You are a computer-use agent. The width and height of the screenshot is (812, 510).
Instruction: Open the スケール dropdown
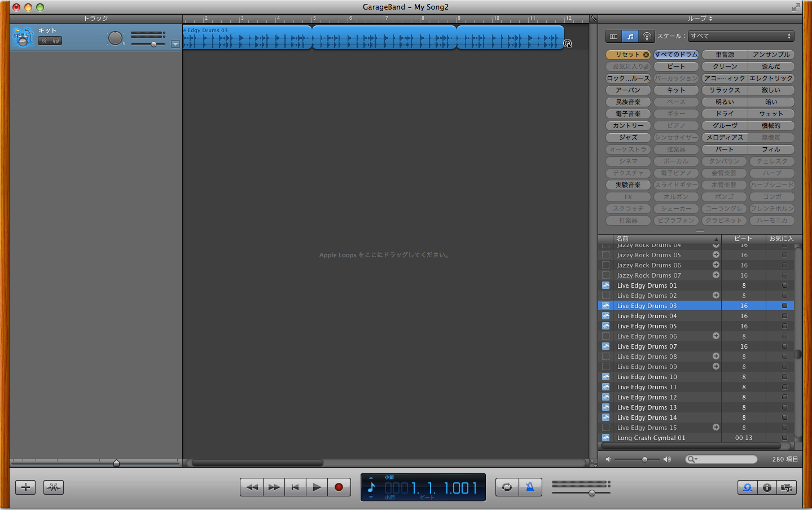click(x=741, y=36)
